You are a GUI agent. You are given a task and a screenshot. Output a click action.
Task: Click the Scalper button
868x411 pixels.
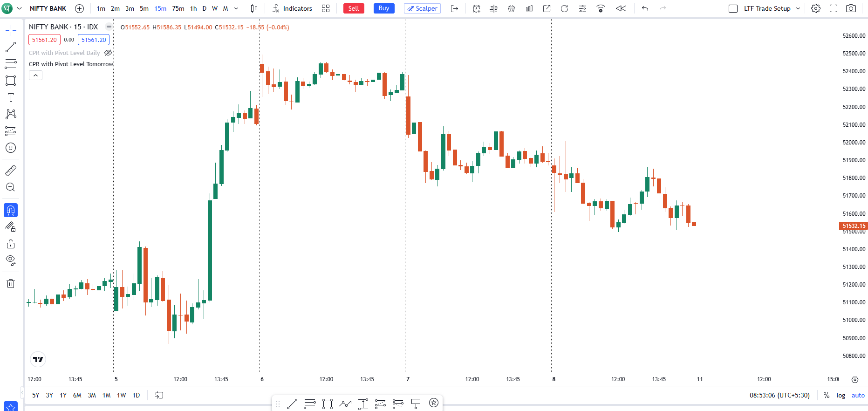tap(423, 8)
